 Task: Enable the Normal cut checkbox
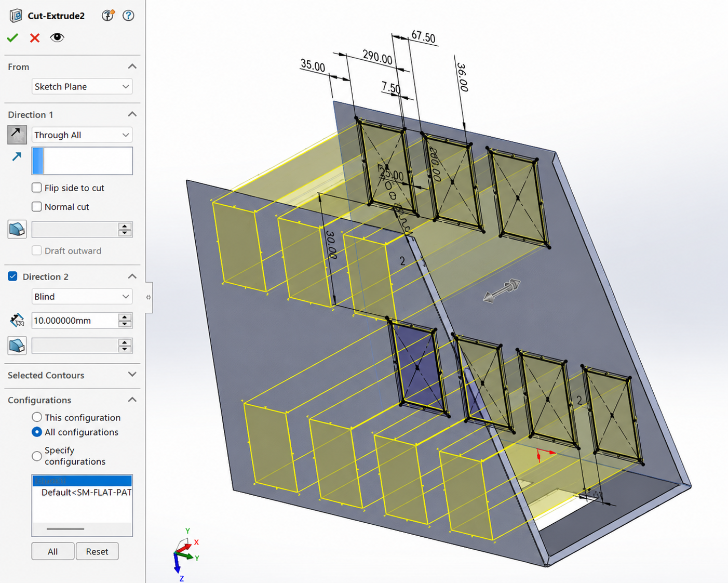point(37,206)
